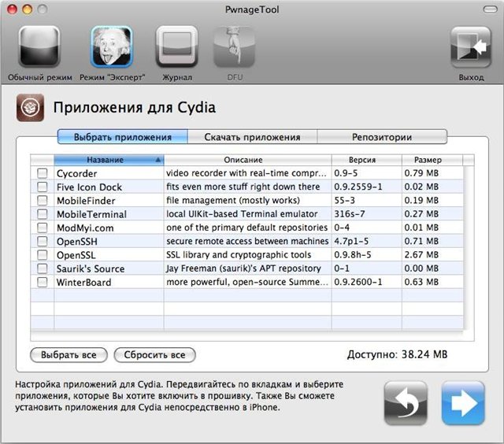504x444 pixels.
Task: Click the Приложения для Cydia heading
Action: [135, 108]
